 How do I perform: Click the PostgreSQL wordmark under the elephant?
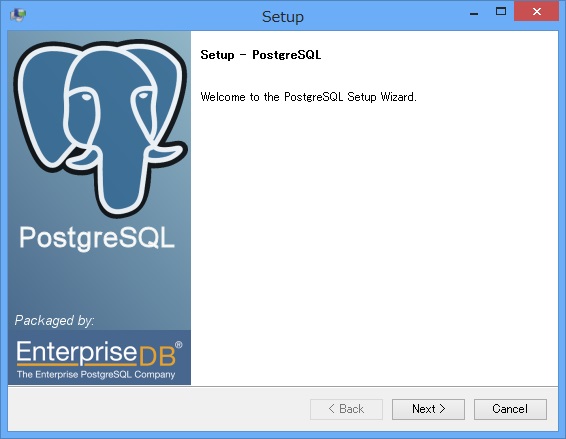[x=97, y=238]
